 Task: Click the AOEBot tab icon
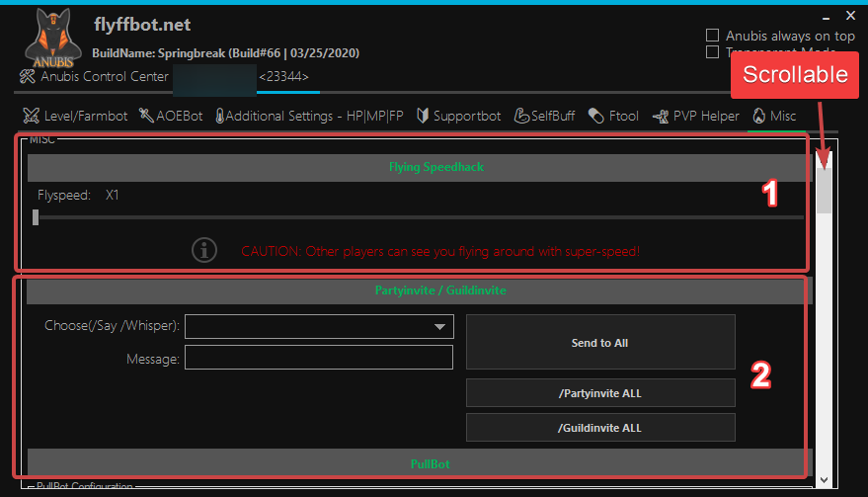[146, 116]
